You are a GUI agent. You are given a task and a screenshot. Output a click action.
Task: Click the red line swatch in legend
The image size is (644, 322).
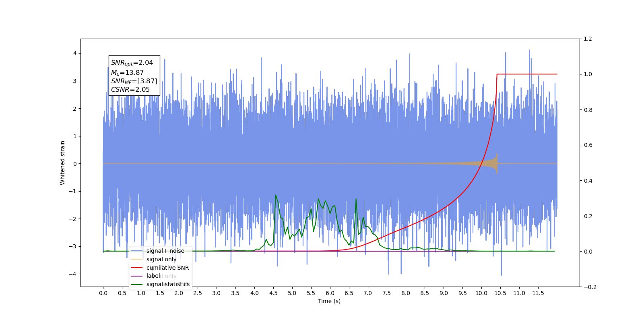pyautogui.click(x=137, y=268)
